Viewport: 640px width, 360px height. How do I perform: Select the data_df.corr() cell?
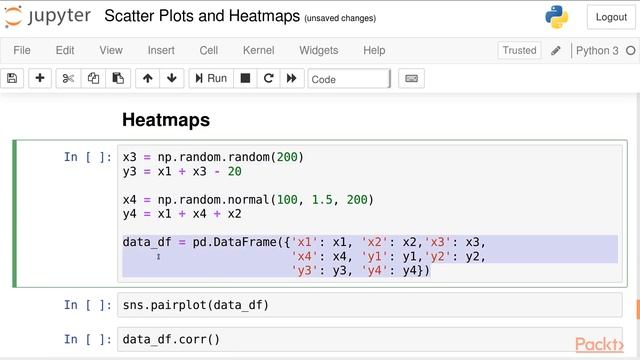(x=369, y=339)
